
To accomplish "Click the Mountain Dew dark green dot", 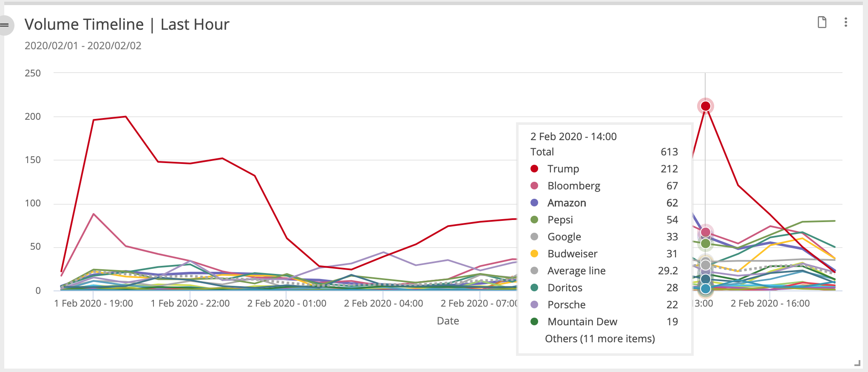I will pos(534,321).
